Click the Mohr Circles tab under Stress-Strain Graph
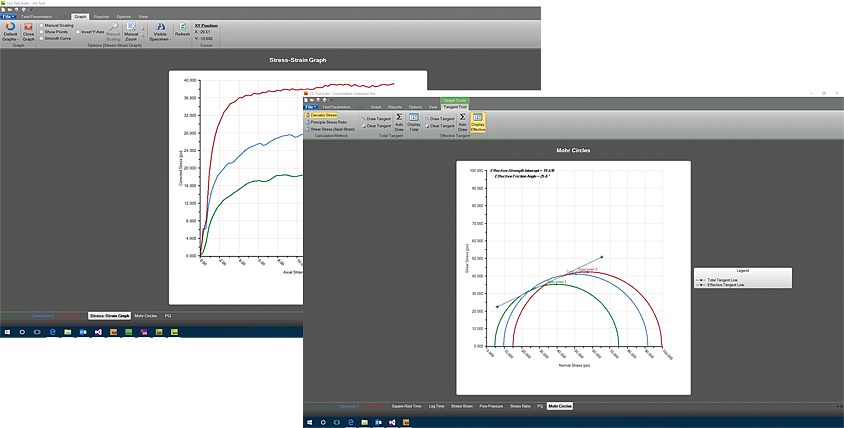The width and height of the screenshot is (844, 428). (x=146, y=315)
